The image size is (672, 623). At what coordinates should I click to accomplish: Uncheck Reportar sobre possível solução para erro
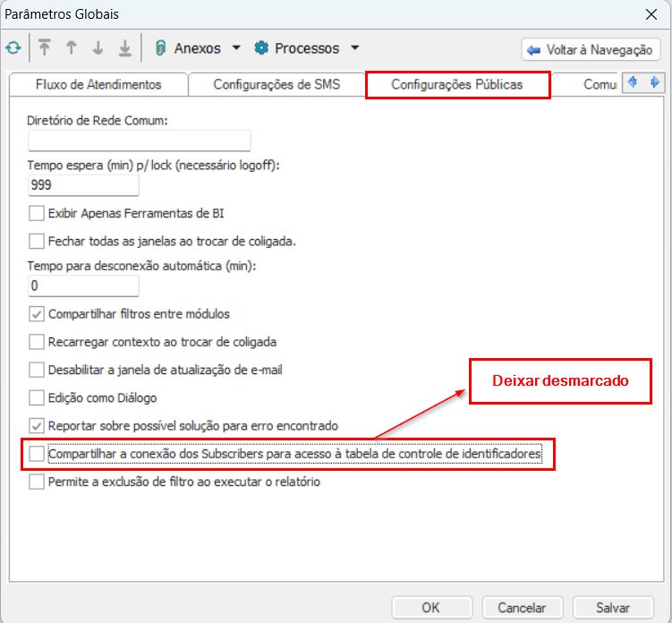point(37,426)
